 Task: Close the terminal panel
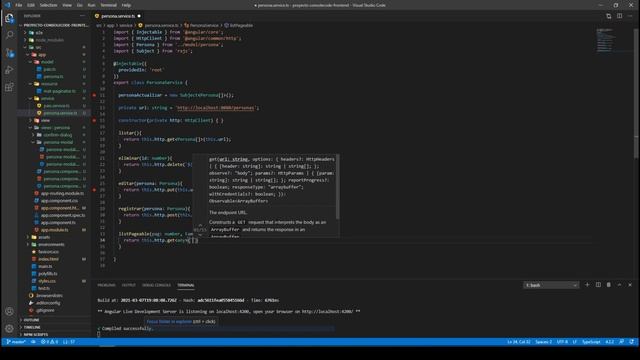tap(630, 285)
